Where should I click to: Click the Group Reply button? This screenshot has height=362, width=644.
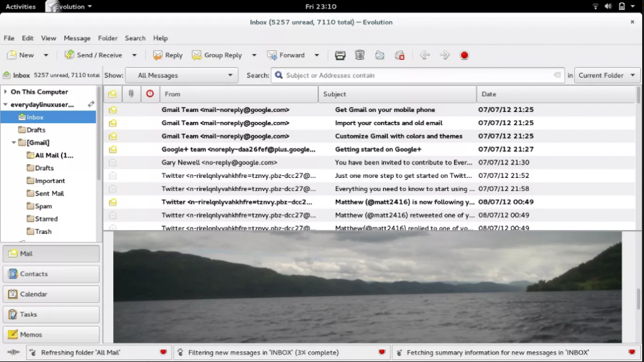(217, 55)
